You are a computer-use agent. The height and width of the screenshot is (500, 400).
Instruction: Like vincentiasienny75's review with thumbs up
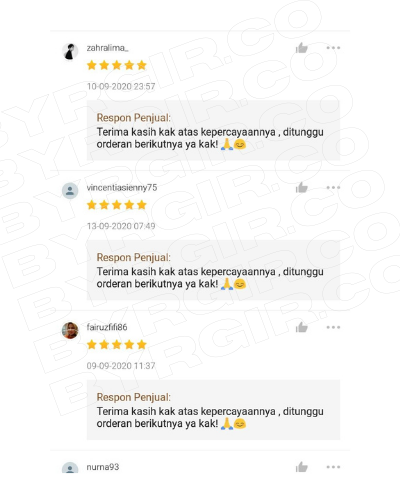click(302, 188)
